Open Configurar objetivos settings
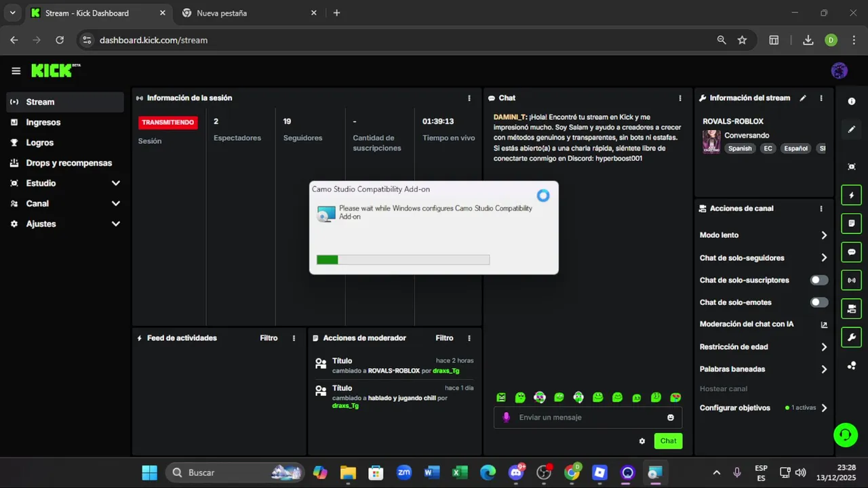 click(764, 408)
